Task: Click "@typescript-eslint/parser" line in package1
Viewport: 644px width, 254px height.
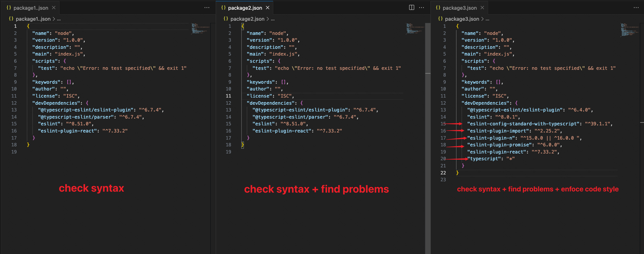Action: pyautogui.click(x=91, y=117)
